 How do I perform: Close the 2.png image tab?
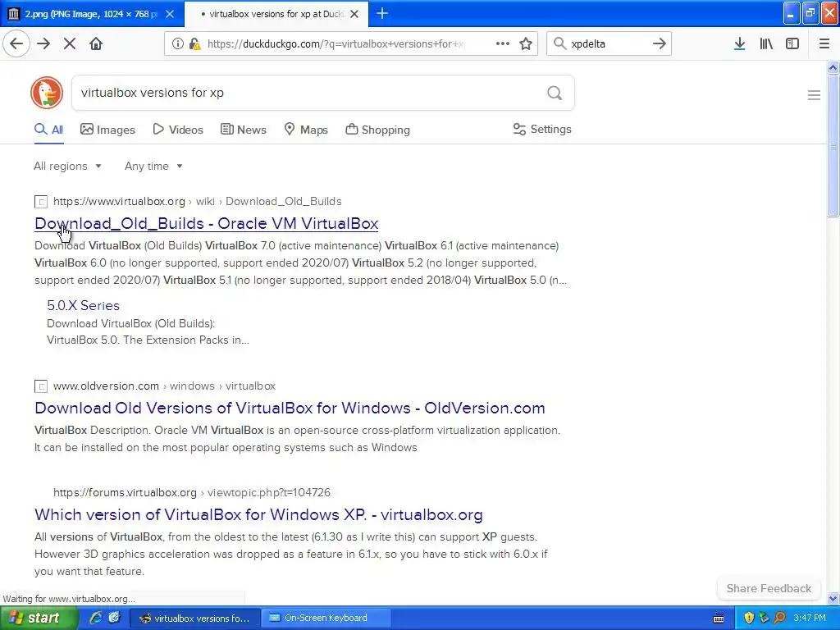pos(169,14)
